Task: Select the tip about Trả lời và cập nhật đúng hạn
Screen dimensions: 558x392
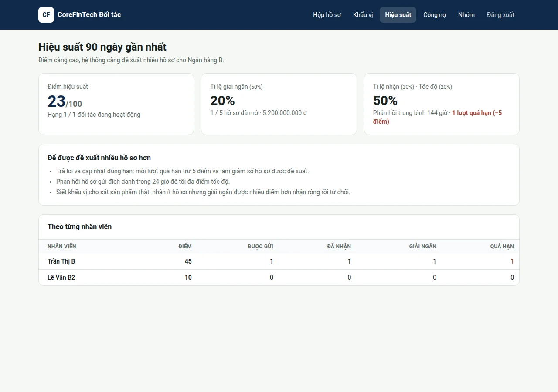Action: pyautogui.click(x=182, y=171)
